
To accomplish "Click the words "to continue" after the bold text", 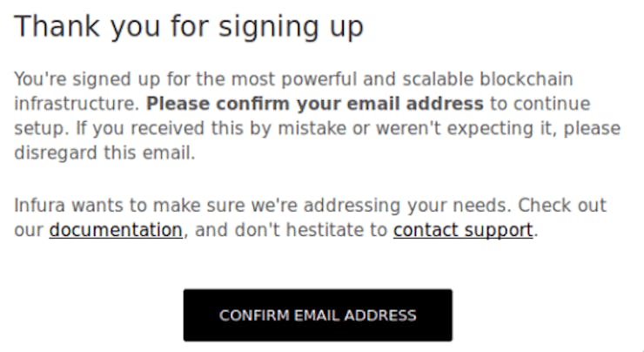I will click(539, 105).
